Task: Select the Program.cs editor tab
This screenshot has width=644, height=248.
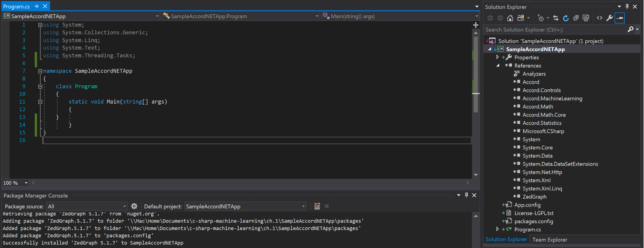Action: point(16,6)
